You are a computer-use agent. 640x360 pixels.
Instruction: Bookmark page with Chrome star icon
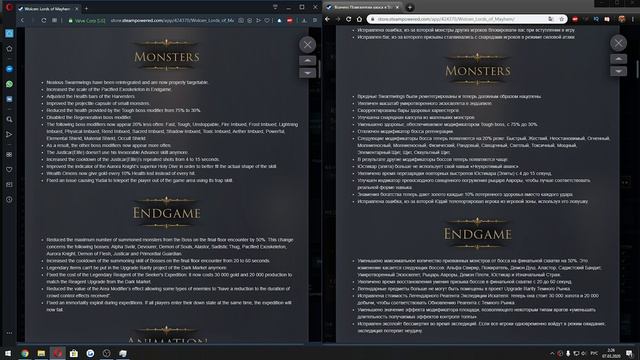[561, 19]
